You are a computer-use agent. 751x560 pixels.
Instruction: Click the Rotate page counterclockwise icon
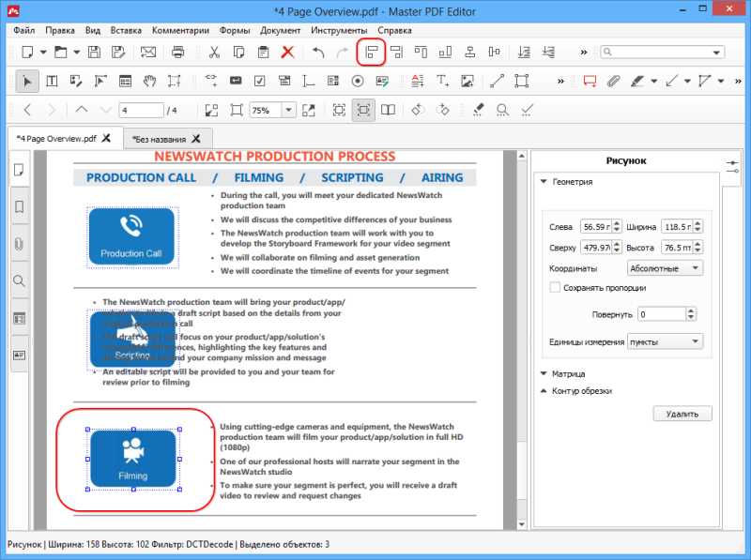click(418, 110)
